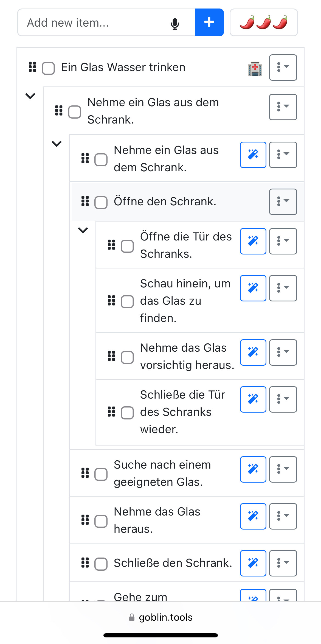The image size is (321, 644).
Task: Show options menu for 'Schließe den Schrank.'
Action: pyautogui.click(x=283, y=563)
